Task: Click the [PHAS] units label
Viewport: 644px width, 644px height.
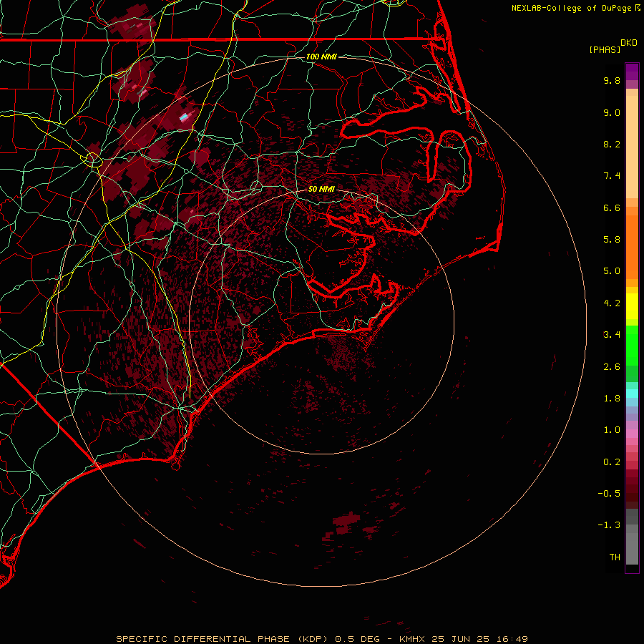Action: 605,50
